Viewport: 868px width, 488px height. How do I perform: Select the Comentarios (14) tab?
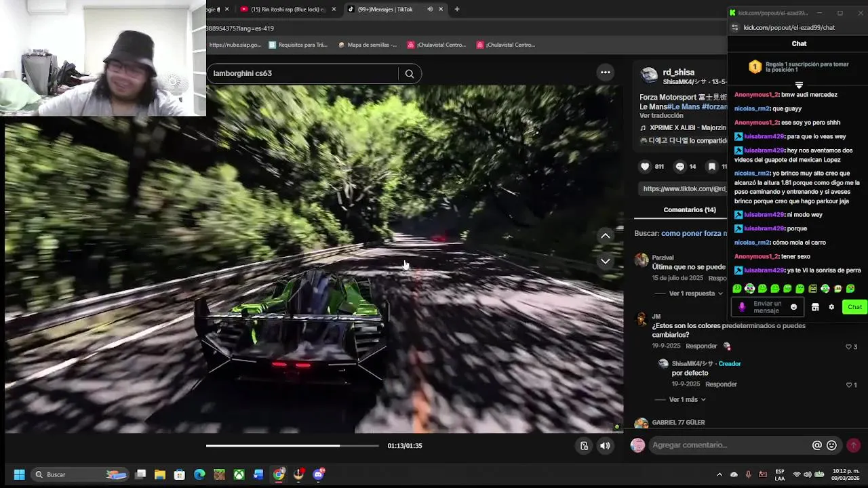[x=690, y=210]
